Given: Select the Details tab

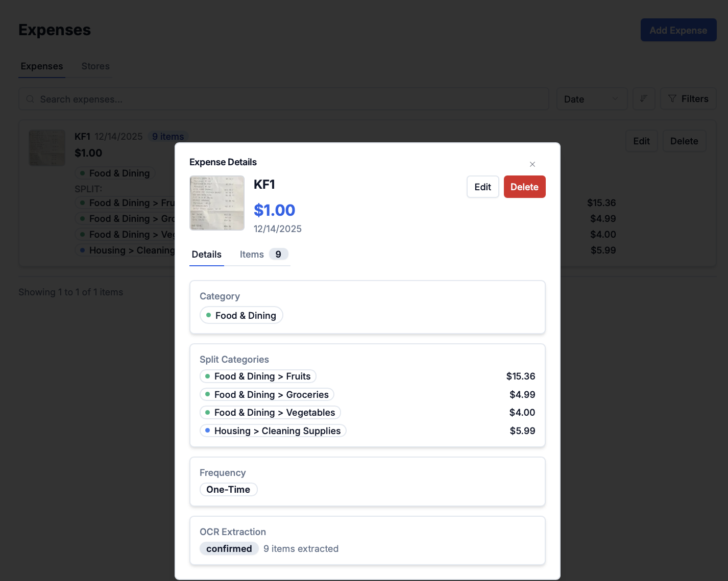Looking at the screenshot, I should pyautogui.click(x=207, y=255).
